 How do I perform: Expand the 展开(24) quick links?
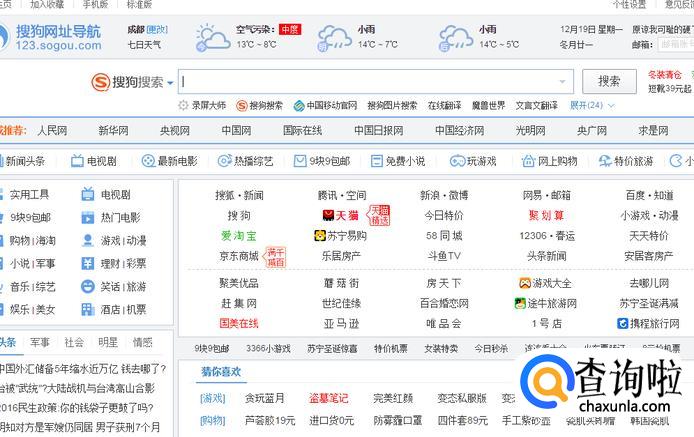point(592,105)
